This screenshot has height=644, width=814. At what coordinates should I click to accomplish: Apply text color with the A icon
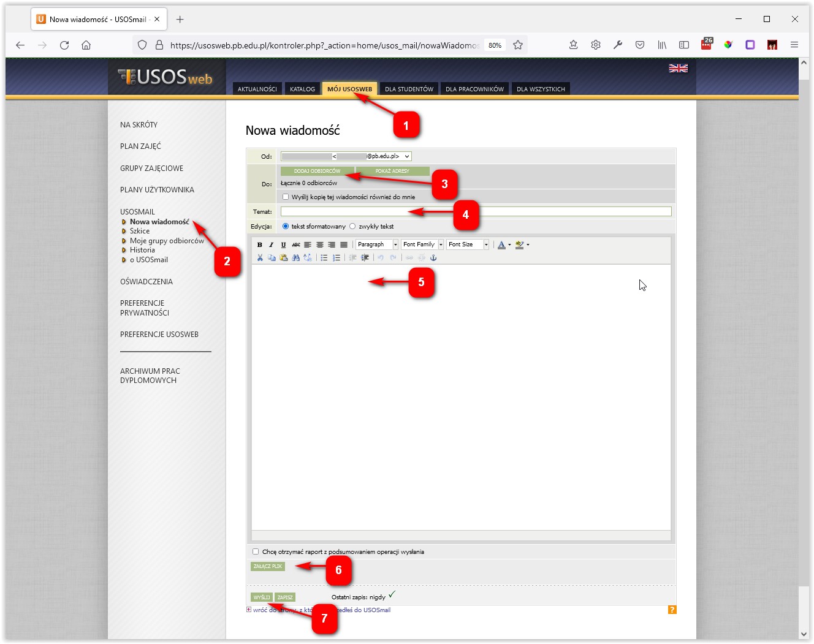click(x=501, y=244)
